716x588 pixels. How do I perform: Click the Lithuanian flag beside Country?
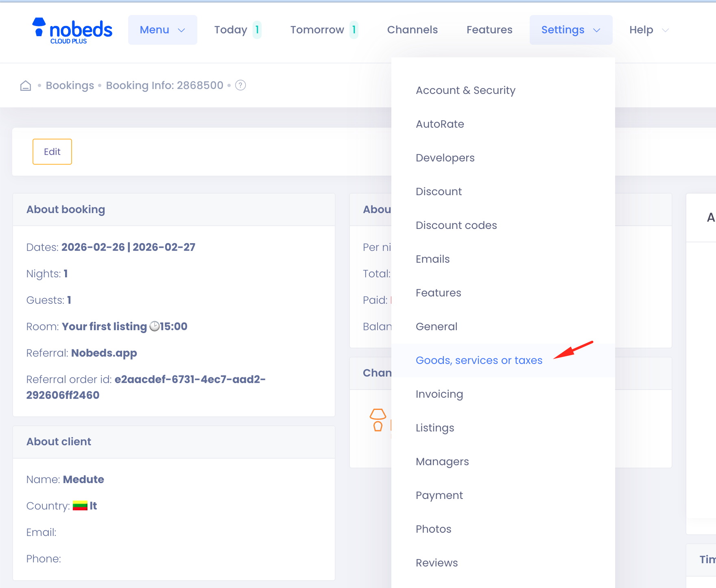80,505
